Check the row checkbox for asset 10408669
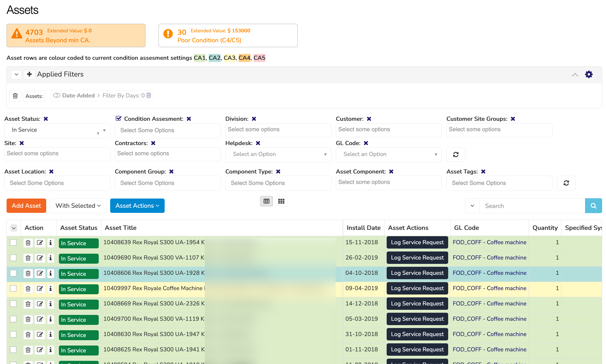The width and height of the screenshot is (606, 364). tap(14, 304)
